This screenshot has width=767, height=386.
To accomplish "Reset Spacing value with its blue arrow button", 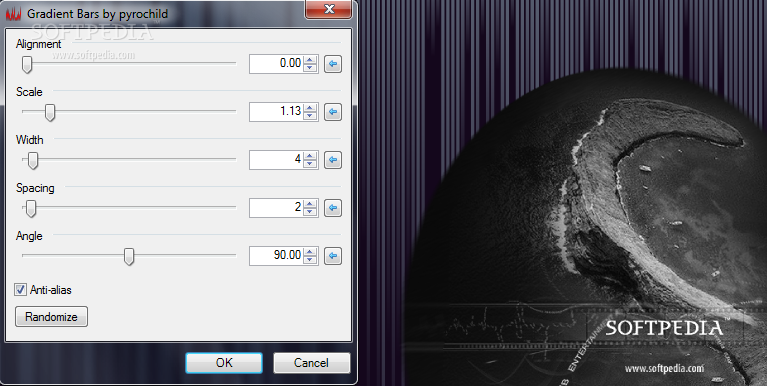I will [333, 208].
